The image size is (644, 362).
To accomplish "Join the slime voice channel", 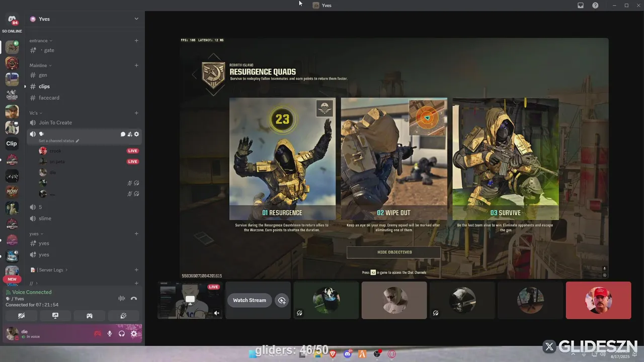I will 84,218.
